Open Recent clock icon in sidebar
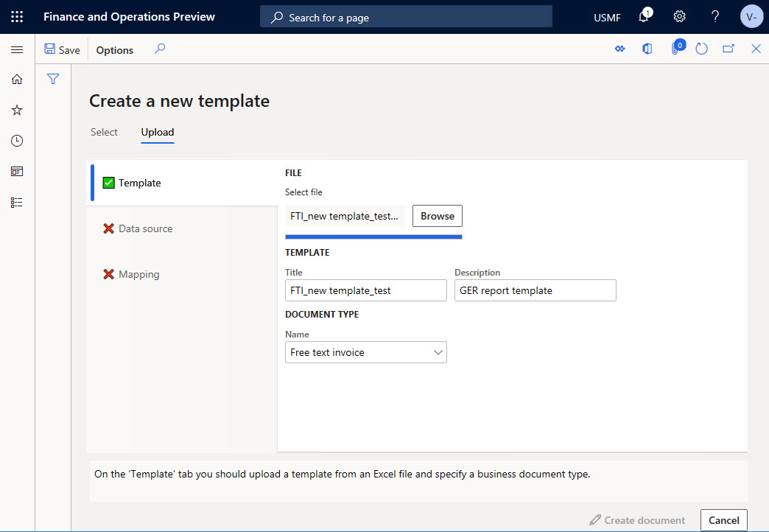The width and height of the screenshot is (769, 532). [x=17, y=141]
